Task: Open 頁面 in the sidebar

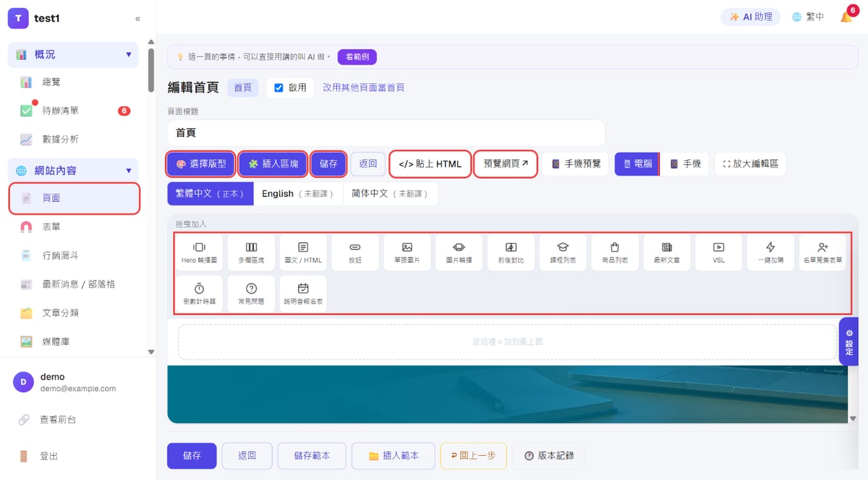Action: coord(75,198)
